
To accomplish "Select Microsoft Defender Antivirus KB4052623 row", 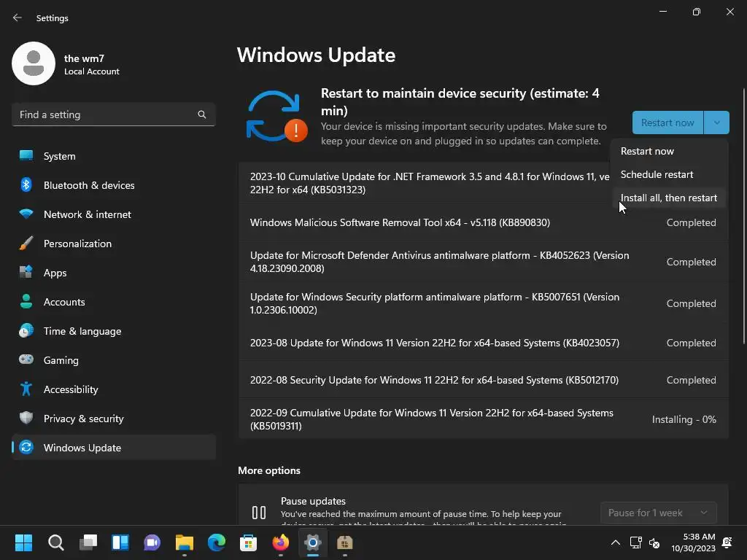I will (x=483, y=262).
